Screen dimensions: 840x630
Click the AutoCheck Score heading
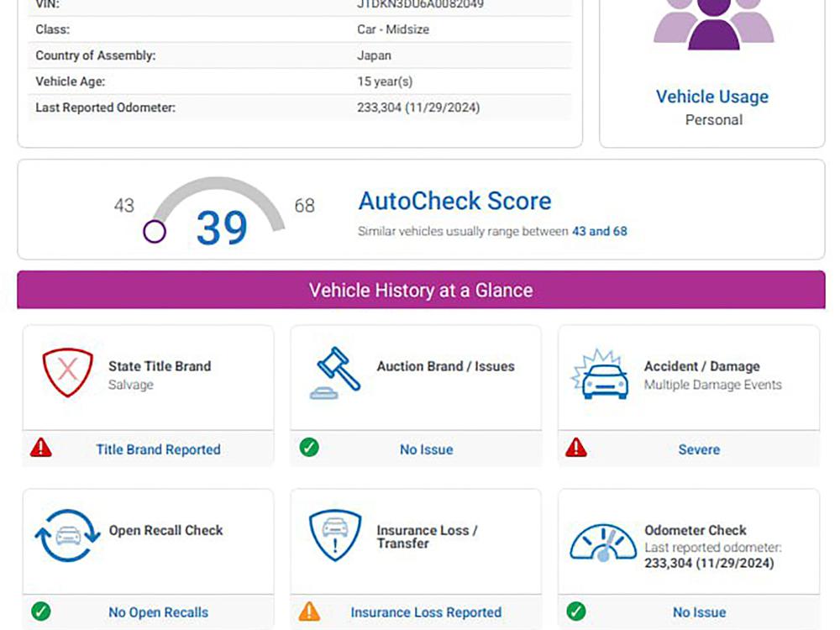point(454,201)
